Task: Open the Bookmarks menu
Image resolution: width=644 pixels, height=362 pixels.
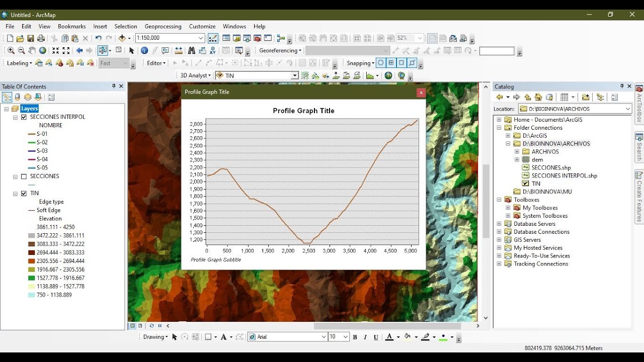Action: [72, 27]
